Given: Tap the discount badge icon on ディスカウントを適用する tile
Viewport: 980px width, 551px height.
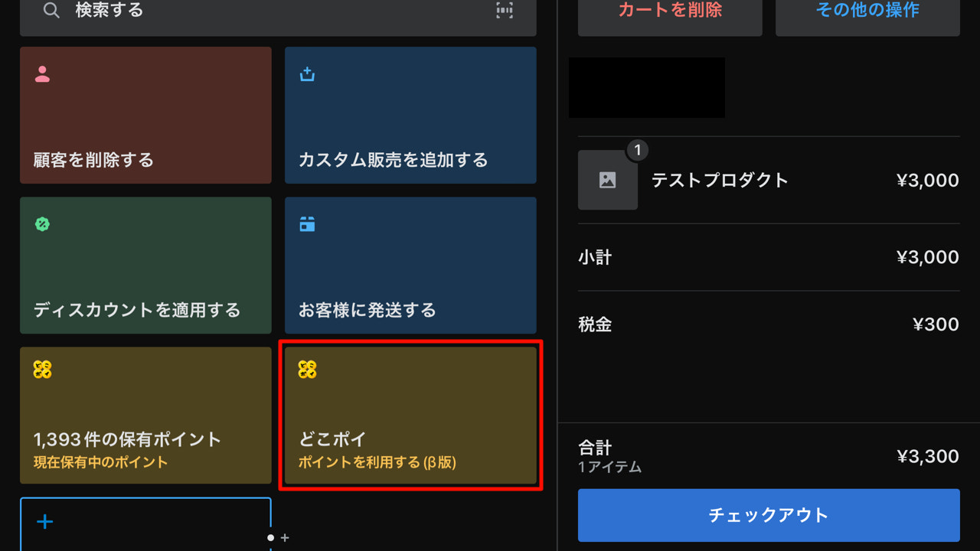Looking at the screenshot, I should coord(41,224).
